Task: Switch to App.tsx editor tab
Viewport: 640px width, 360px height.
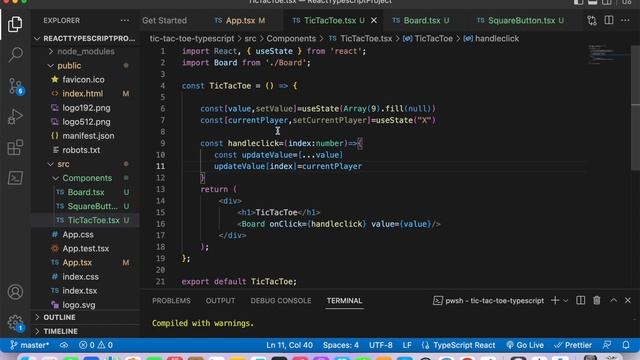Action: coord(240,20)
